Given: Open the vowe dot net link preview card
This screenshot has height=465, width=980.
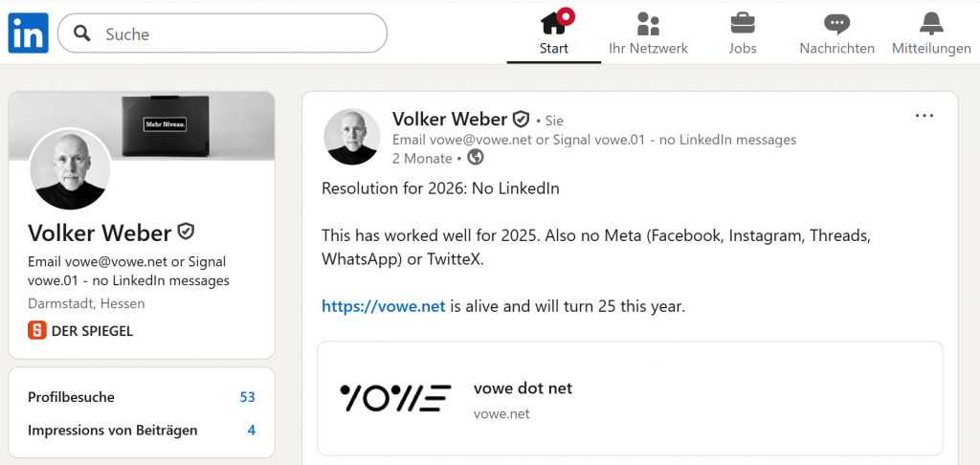Looking at the screenshot, I should pyautogui.click(x=630, y=398).
